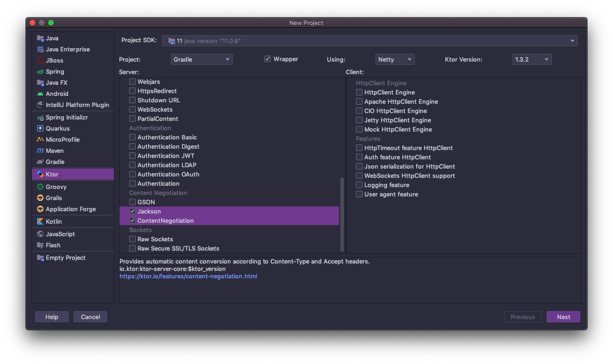Open the Using Netty engine dropdown
The width and height of the screenshot is (613, 364).
coord(395,59)
